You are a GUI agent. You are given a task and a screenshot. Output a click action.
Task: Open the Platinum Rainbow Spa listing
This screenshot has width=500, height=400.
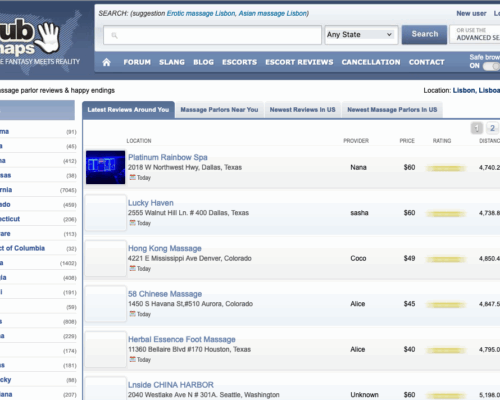point(168,157)
